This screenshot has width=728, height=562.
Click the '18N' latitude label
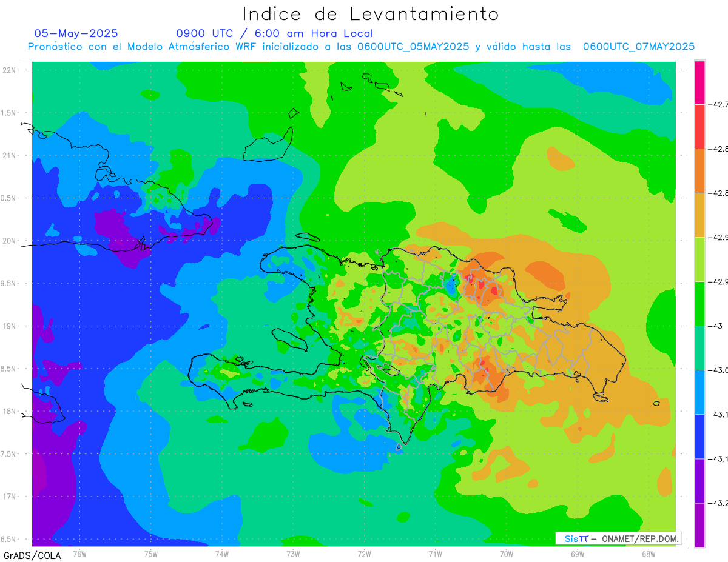[x=10, y=411]
